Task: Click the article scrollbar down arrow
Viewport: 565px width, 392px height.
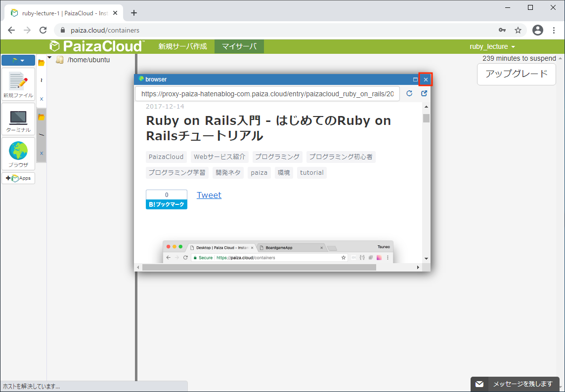Action: [x=426, y=259]
